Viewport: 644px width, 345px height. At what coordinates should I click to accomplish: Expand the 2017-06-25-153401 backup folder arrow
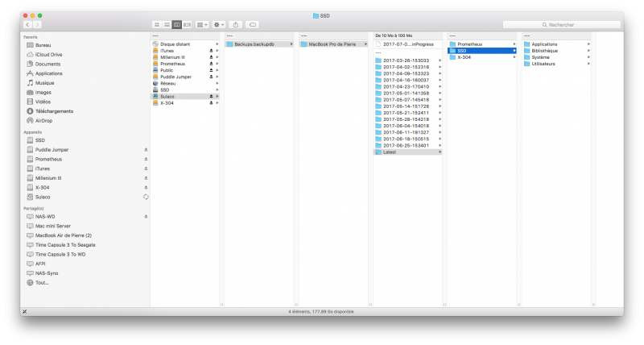point(440,146)
